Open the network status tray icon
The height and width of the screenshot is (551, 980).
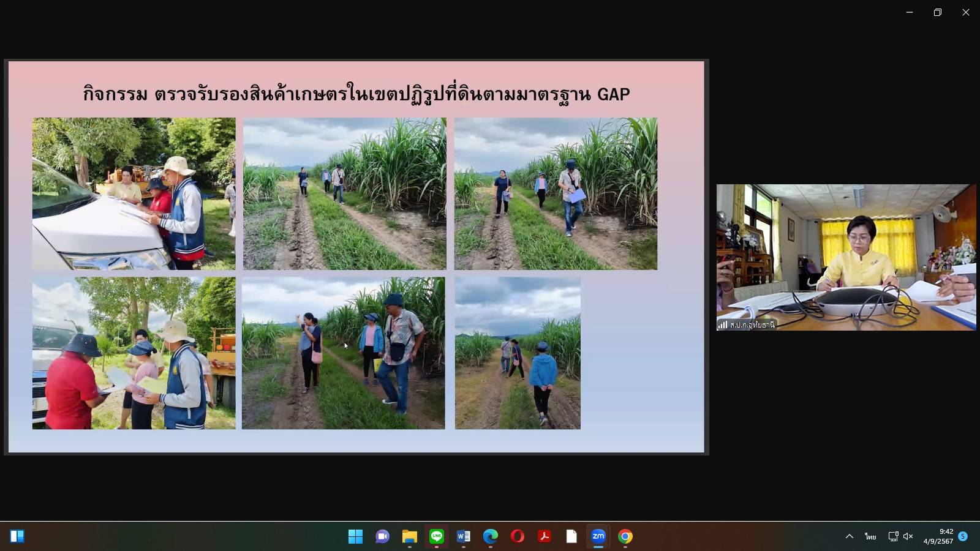pos(893,536)
